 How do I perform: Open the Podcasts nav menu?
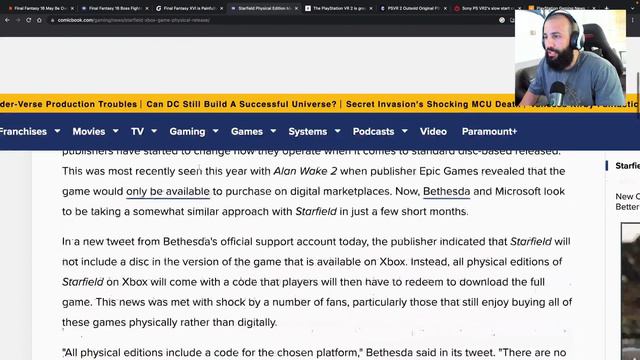373,131
